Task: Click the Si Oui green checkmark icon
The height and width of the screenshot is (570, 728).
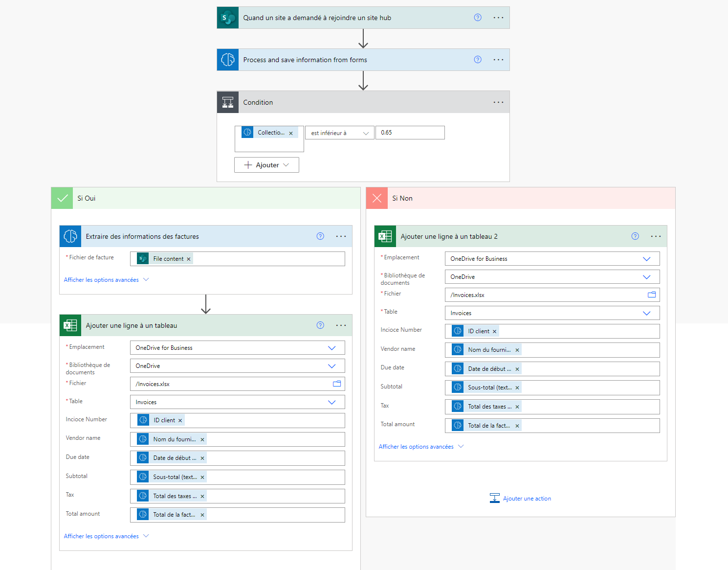Action: point(62,198)
